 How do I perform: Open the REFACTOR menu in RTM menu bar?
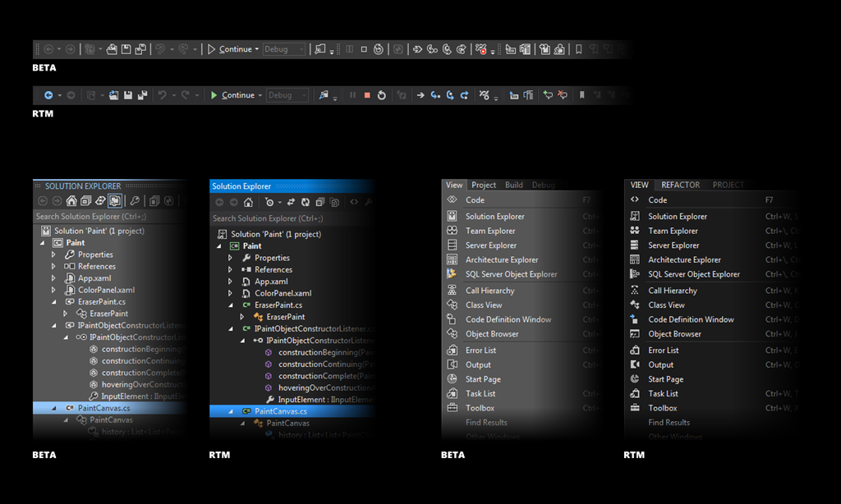tap(679, 186)
